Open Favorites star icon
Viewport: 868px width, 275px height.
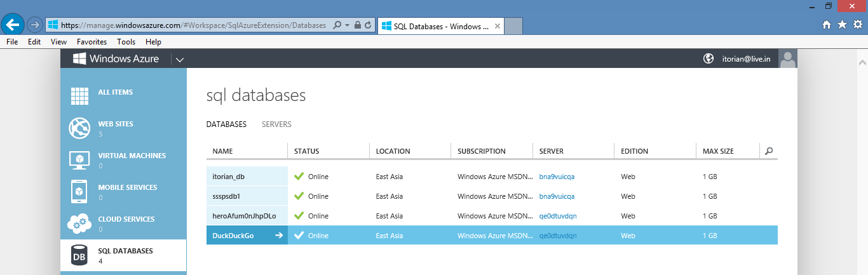click(x=842, y=25)
